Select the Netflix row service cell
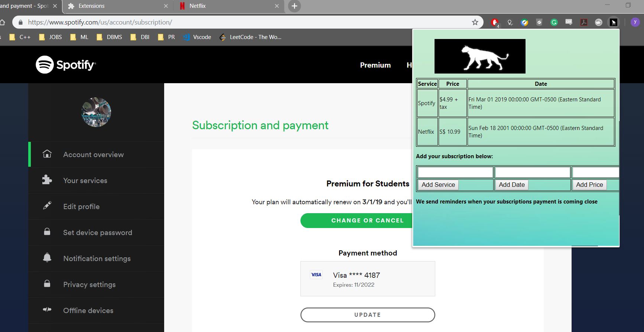Screen dimensions: 644x332 click(427, 132)
